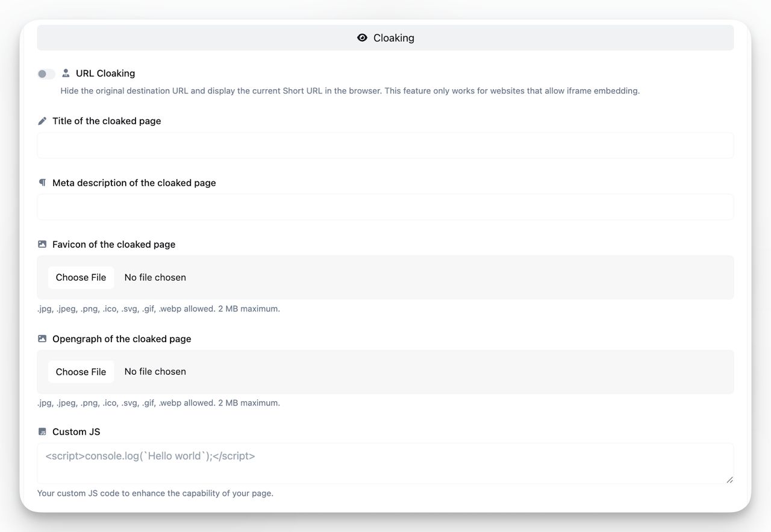Click the image icon beside Favicon label
771x532 pixels.
(x=42, y=243)
